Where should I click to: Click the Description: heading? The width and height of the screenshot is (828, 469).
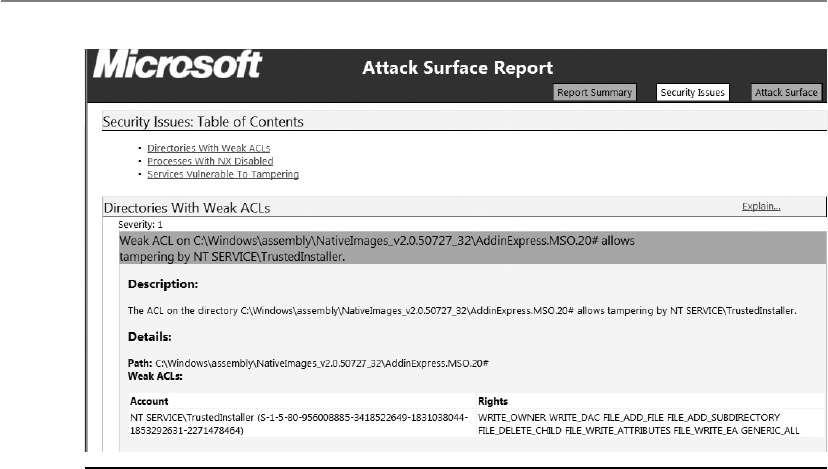tap(163, 284)
